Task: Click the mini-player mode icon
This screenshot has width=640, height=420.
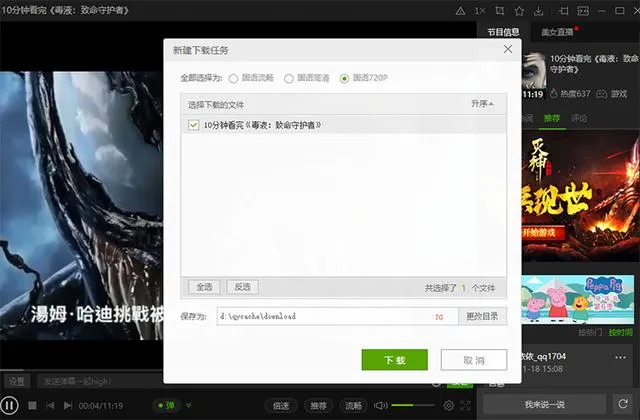Action: [x=583, y=11]
